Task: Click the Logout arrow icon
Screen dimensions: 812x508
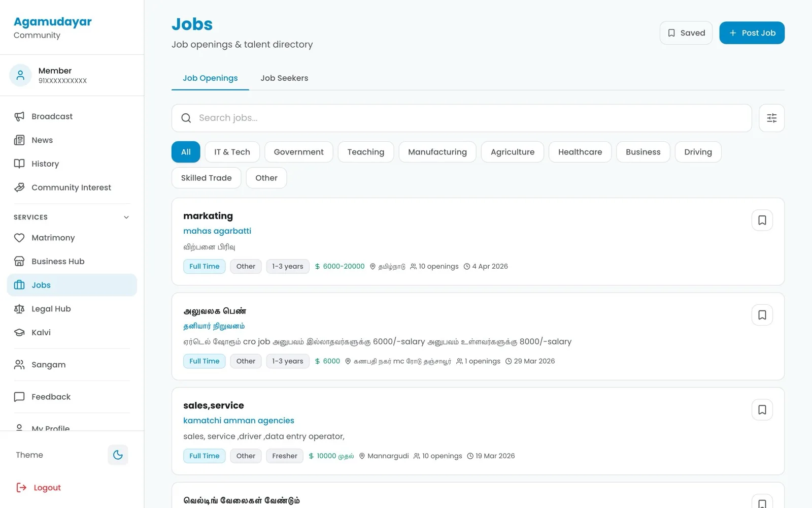Action: click(x=21, y=488)
